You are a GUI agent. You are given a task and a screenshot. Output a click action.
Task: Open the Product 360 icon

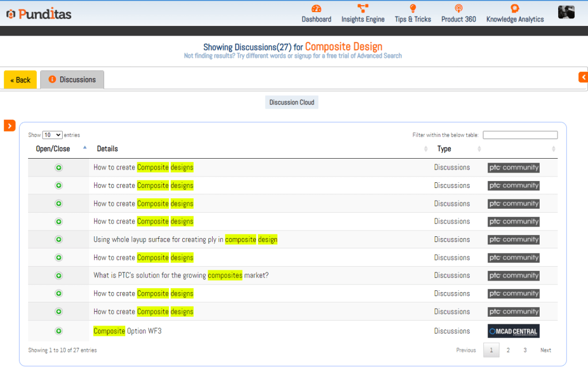458,9
